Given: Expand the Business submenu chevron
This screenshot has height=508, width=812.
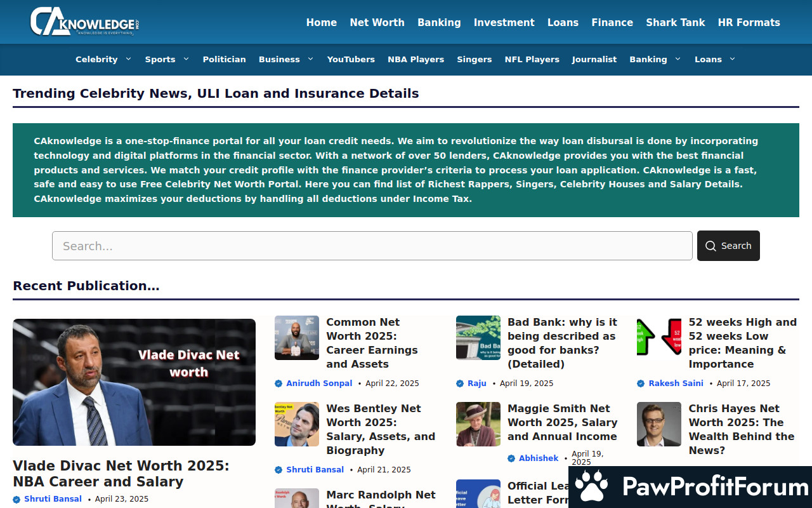Looking at the screenshot, I should [x=310, y=59].
